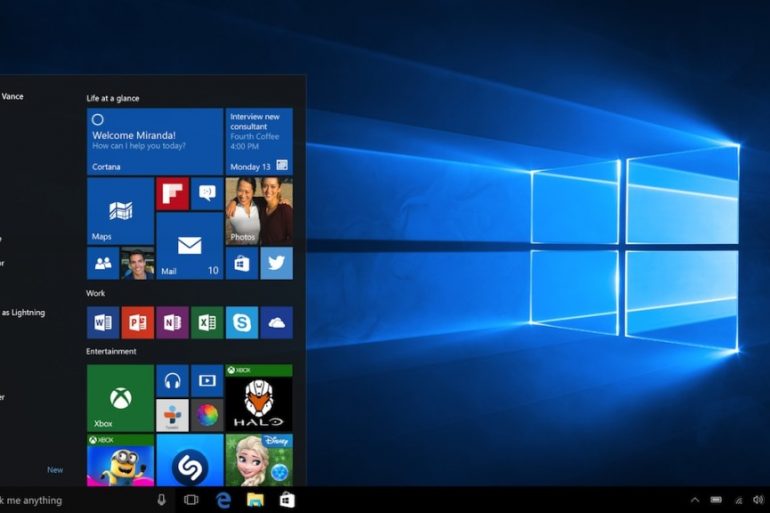Expand the hidden system tray icons chevron

695,500
